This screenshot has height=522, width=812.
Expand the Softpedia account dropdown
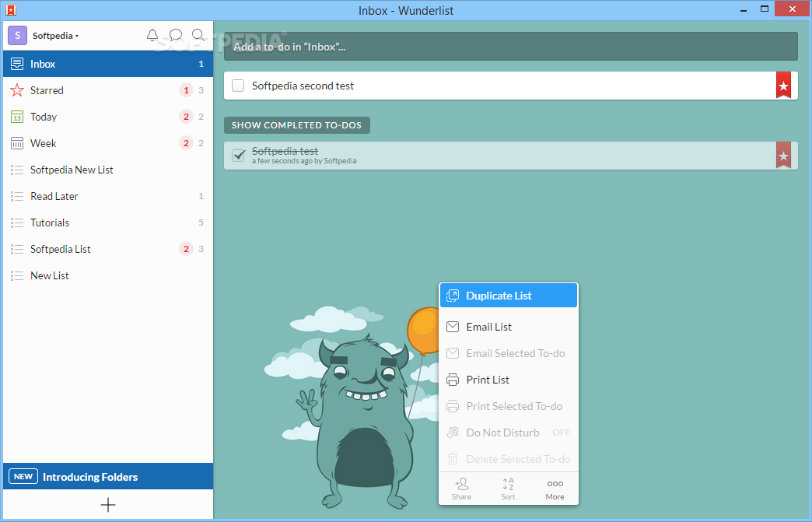tap(55, 36)
